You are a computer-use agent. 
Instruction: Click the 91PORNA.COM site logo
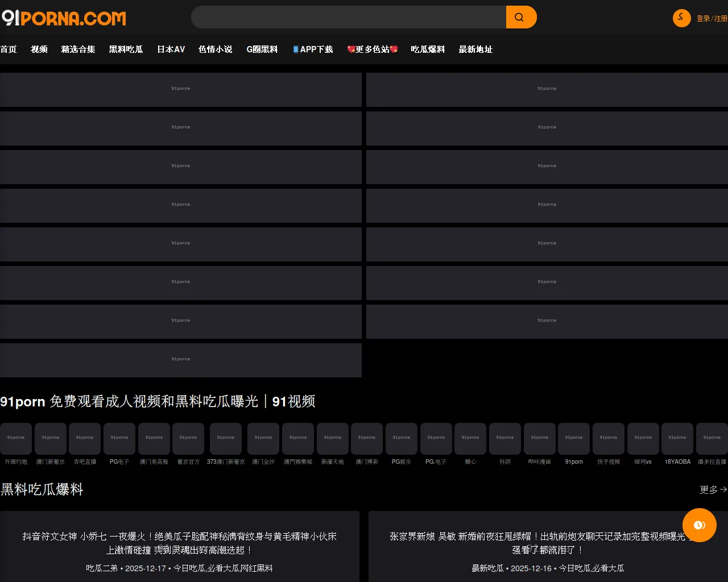click(64, 18)
